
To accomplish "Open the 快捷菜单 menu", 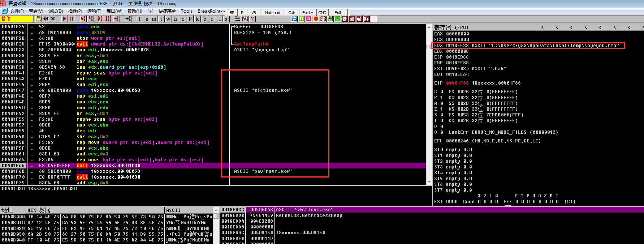I will pos(167,11).
